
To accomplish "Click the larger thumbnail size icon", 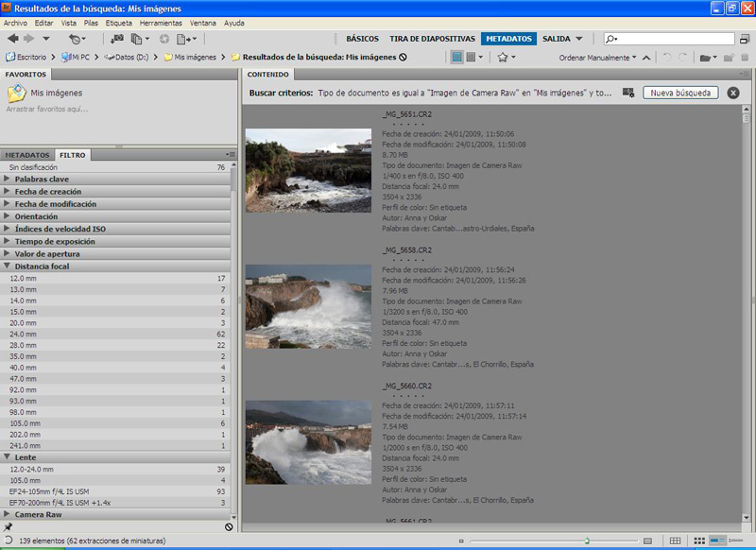I will [x=647, y=541].
